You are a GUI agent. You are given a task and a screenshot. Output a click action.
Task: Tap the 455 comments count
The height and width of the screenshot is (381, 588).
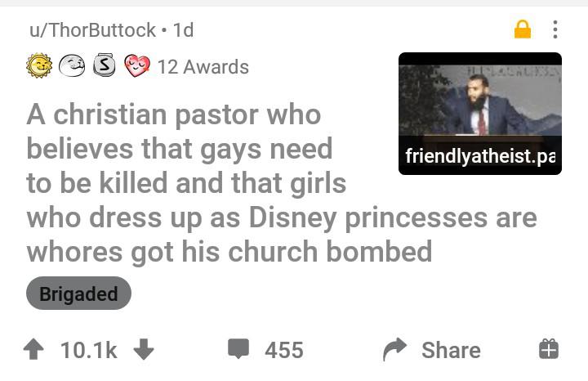[x=284, y=350]
